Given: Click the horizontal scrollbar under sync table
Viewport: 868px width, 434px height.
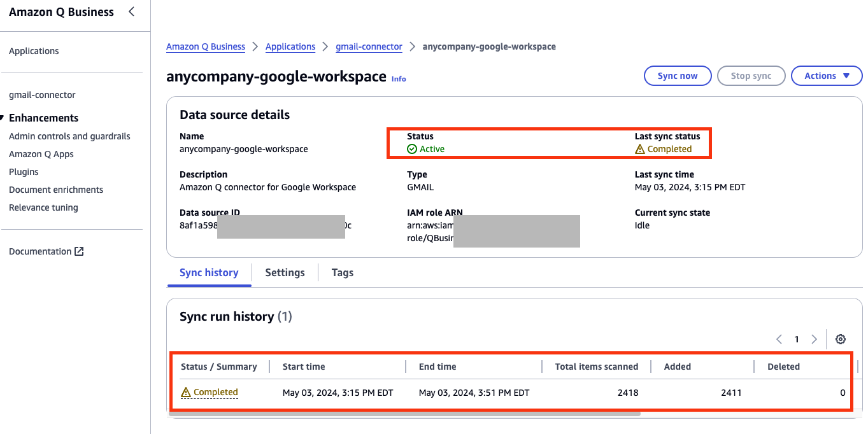Looking at the screenshot, I should [x=404, y=414].
